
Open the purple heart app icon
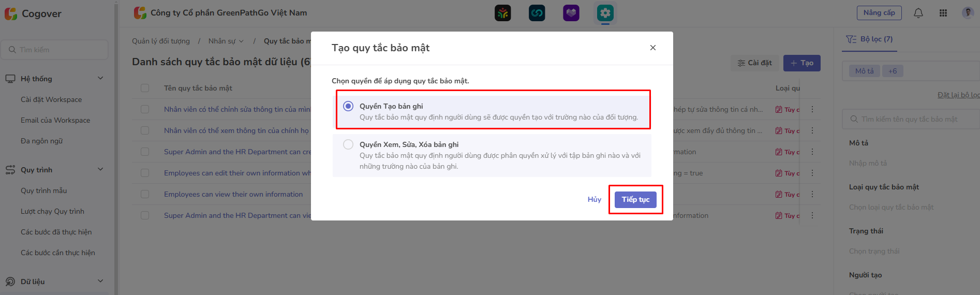tap(571, 13)
